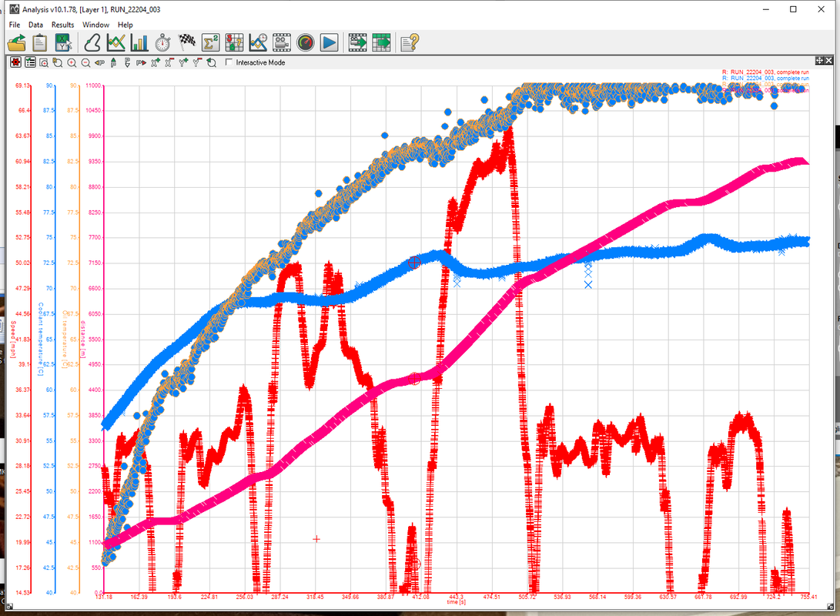840x616 pixels.
Task: Close the graph panel with X
Action: tap(828, 61)
